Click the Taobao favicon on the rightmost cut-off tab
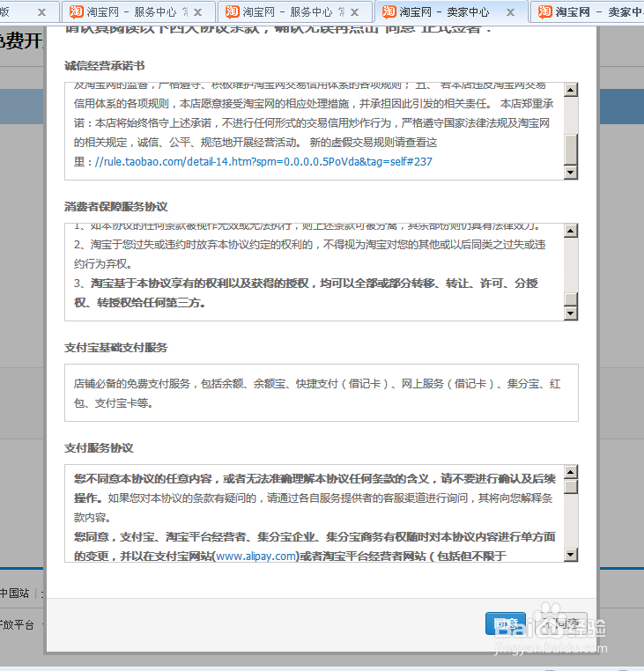Image resolution: width=644 pixels, height=671 pixels. [x=545, y=11]
